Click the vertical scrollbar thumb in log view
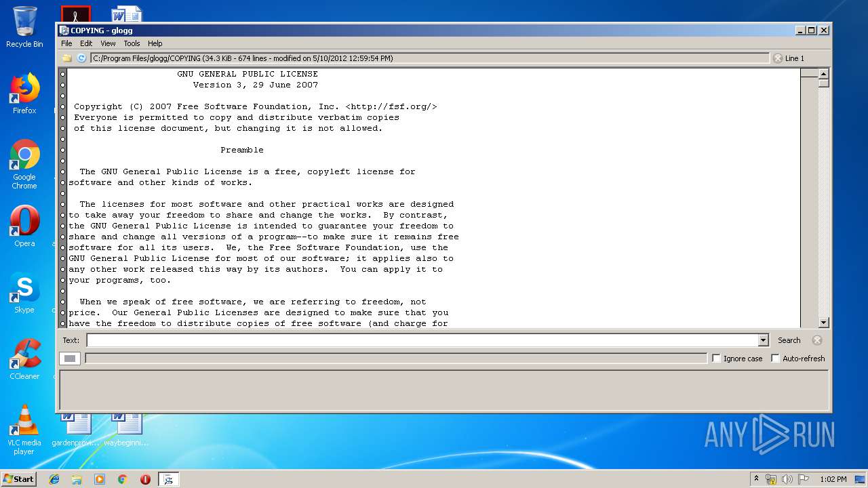Viewport: 868px width, 488px height. point(824,83)
